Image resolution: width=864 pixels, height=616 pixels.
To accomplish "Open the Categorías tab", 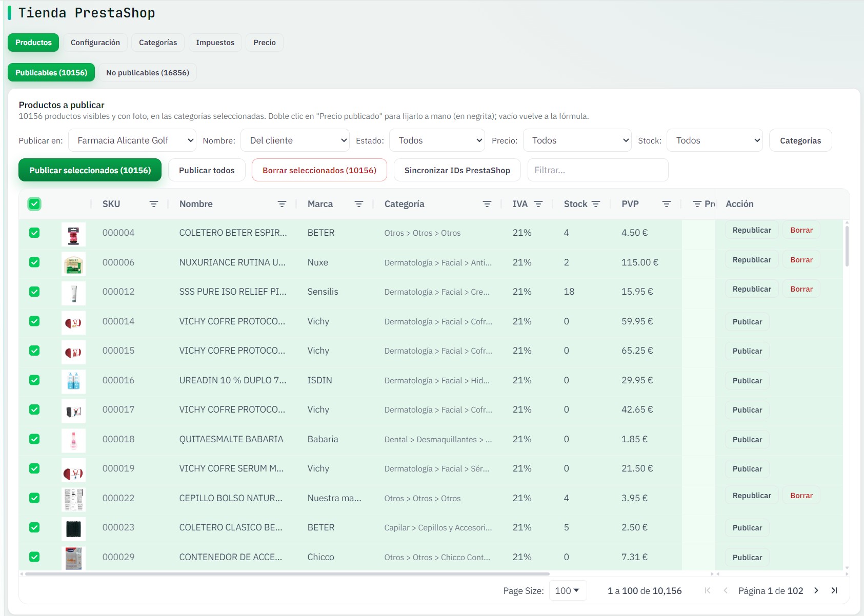I will point(158,43).
